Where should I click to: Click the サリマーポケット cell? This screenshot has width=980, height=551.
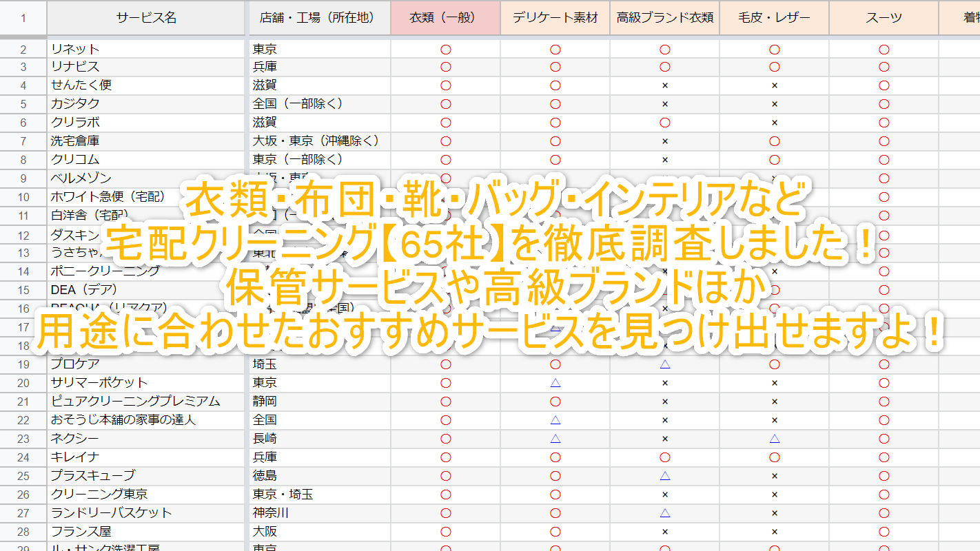[x=147, y=383]
